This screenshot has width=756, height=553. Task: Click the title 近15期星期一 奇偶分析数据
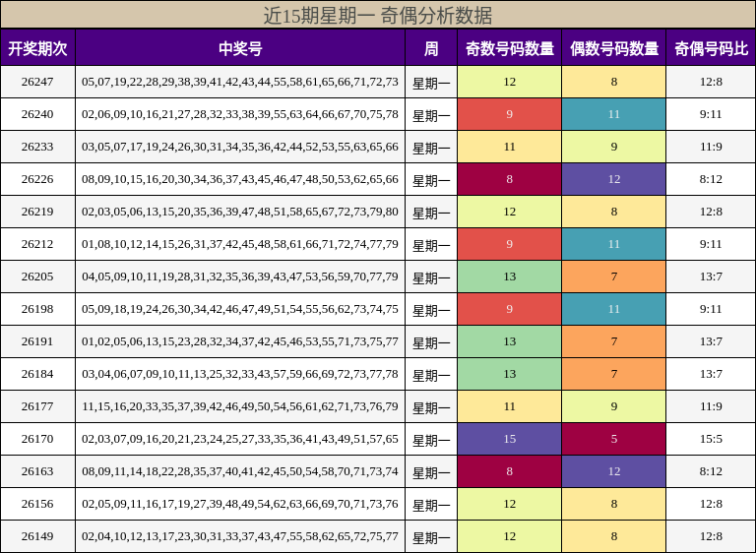click(378, 15)
